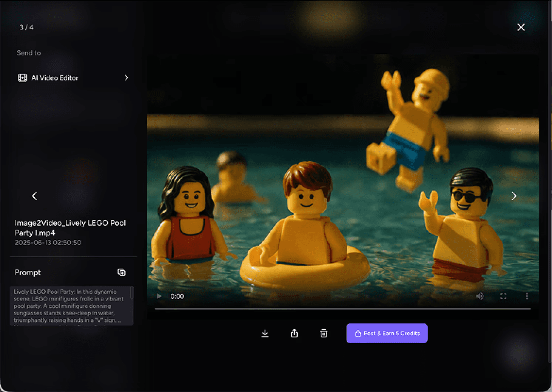Click the 2025-06-13 02:50:50 timestamp
Viewport: 552px width, 392px height.
[x=48, y=243]
